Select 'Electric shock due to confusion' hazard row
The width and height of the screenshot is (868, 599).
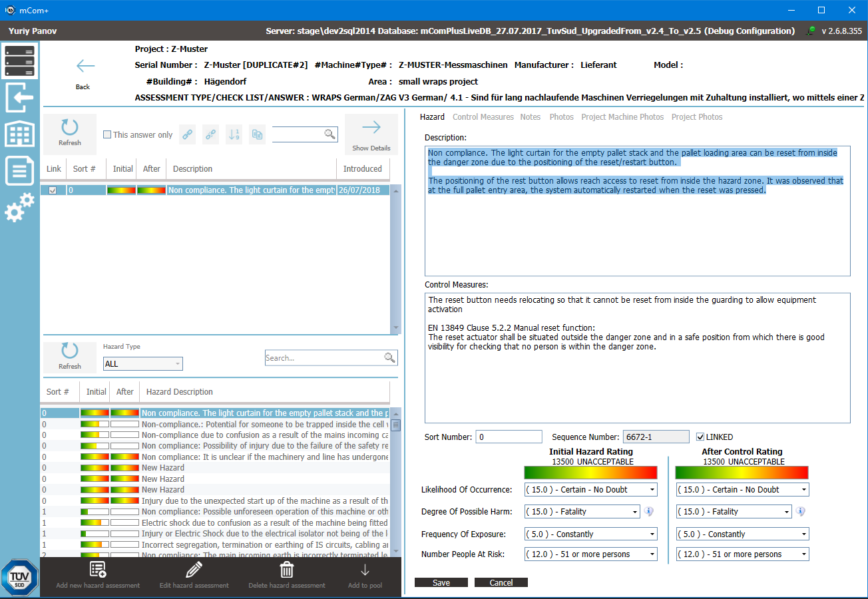pos(216,522)
